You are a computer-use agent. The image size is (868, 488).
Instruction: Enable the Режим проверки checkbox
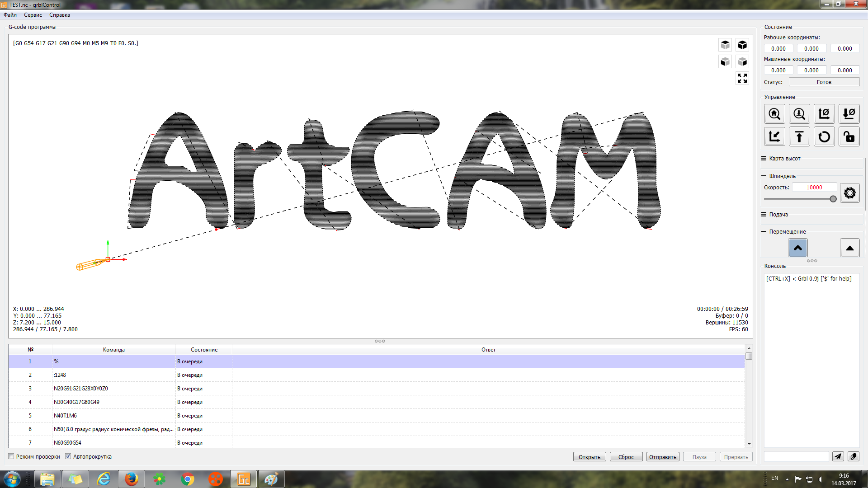[x=11, y=456]
